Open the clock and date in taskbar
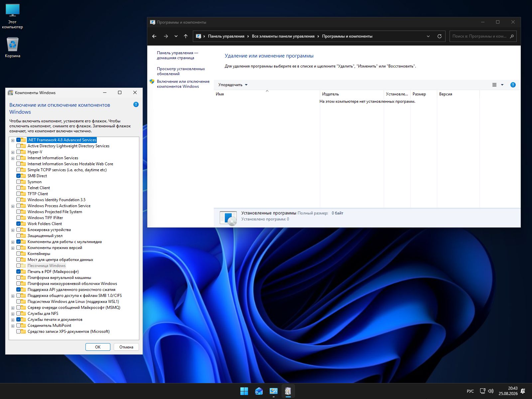The width and height of the screenshot is (532, 399). [x=508, y=391]
